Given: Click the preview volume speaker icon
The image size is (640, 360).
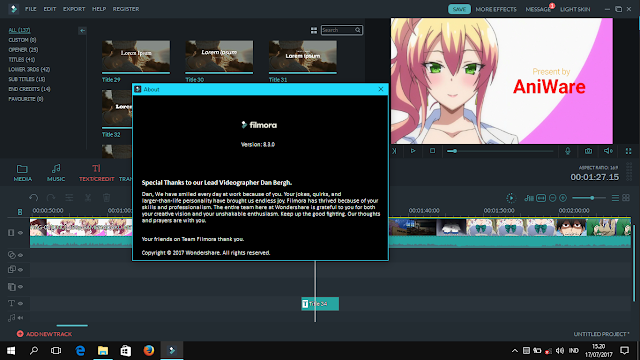Looking at the screenshot, I should (608, 151).
